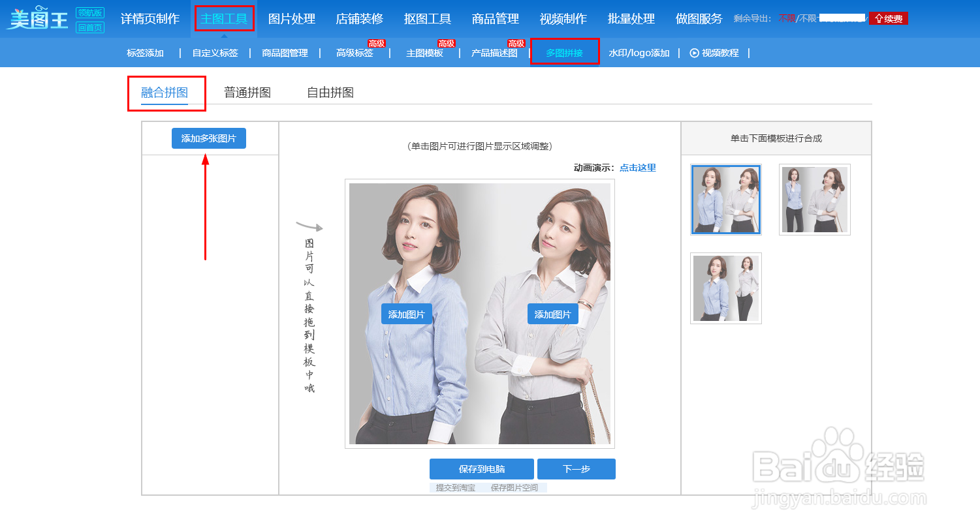Open the 抠图工具 menu
980x531 pixels.
(426, 19)
